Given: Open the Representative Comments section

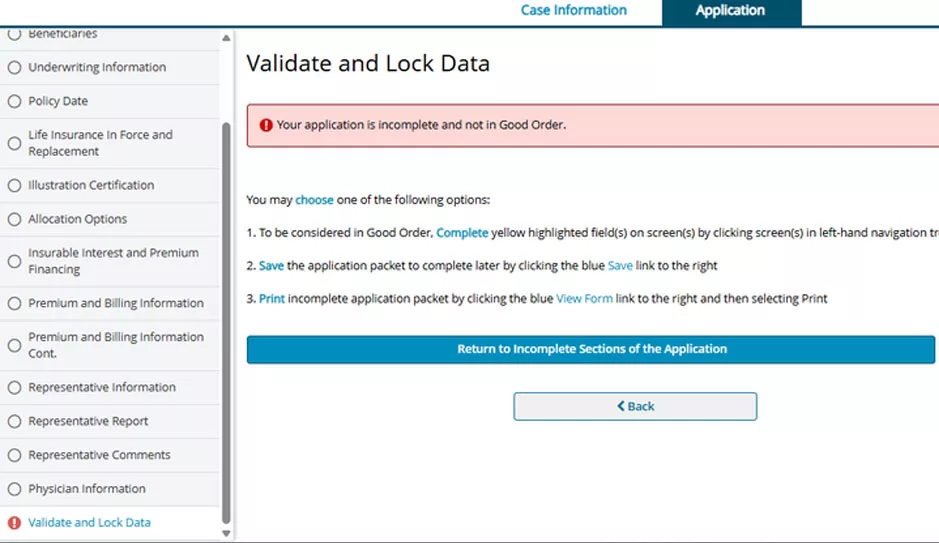Looking at the screenshot, I should pyautogui.click(x=99, y=455).
